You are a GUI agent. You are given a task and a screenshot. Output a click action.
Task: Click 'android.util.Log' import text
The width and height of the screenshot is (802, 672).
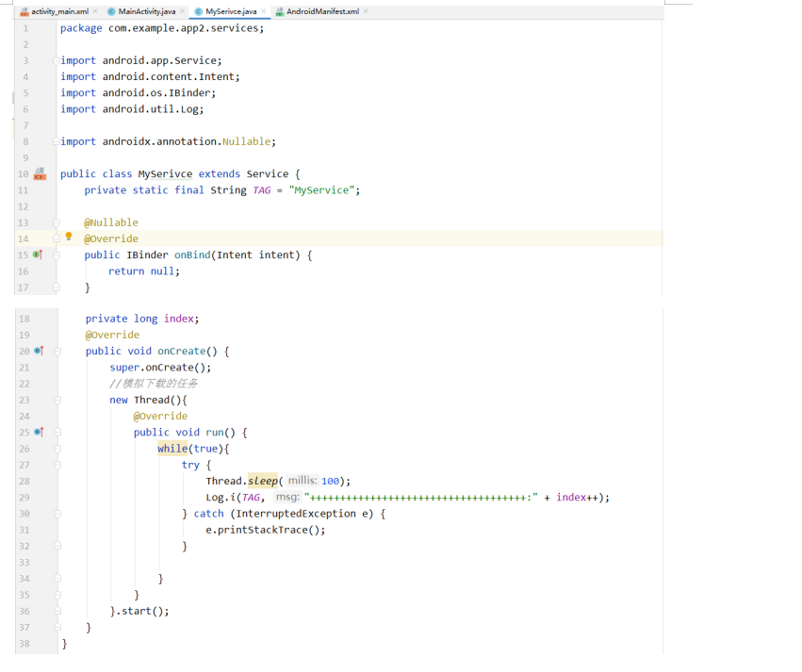coord(150,109)
